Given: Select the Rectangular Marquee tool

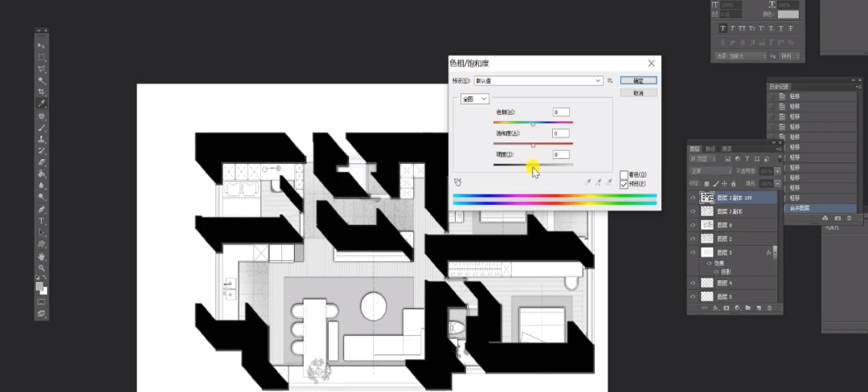Looking at the screenshot, I should click(42, 57).
